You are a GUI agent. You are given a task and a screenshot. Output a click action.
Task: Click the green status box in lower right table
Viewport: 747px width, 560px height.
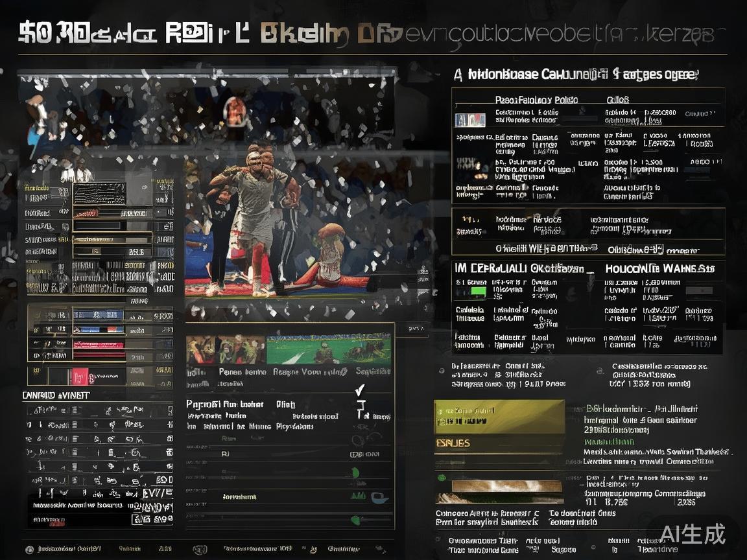click(478, 292)
